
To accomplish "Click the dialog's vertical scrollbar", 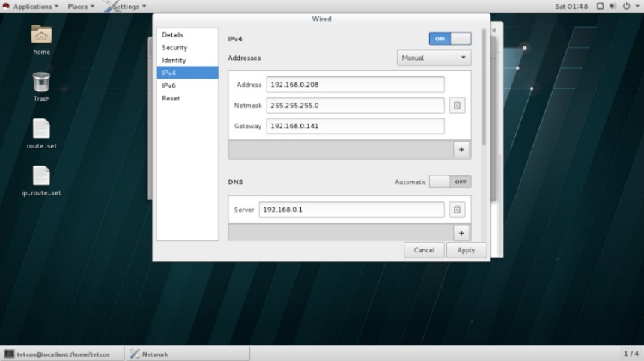I will click(x=485, y=90).
